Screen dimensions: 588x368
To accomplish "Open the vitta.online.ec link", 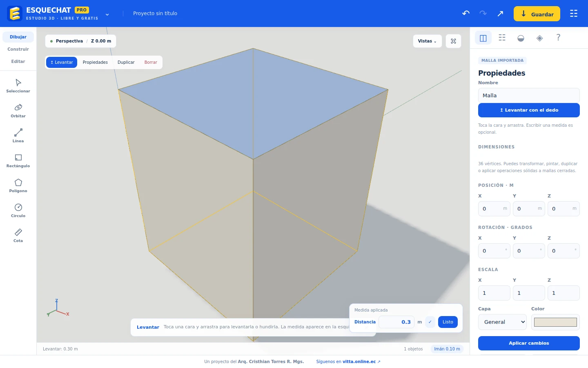I will [359, 361].
